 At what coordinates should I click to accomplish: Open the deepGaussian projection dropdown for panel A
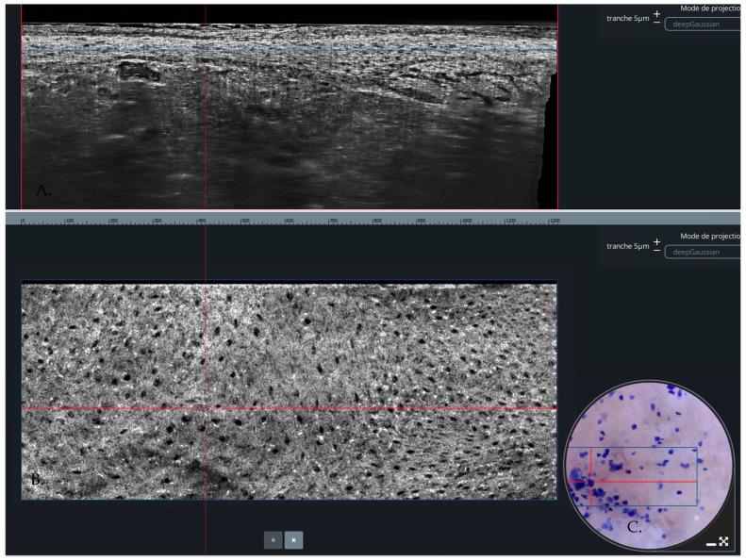[703, 24]
